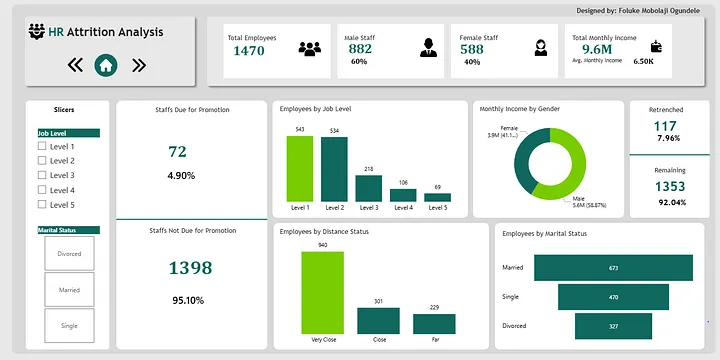Viewport: 720px width, 360px height.
Task: Click the 1353 remaining count
Action: tap(669, 186)
